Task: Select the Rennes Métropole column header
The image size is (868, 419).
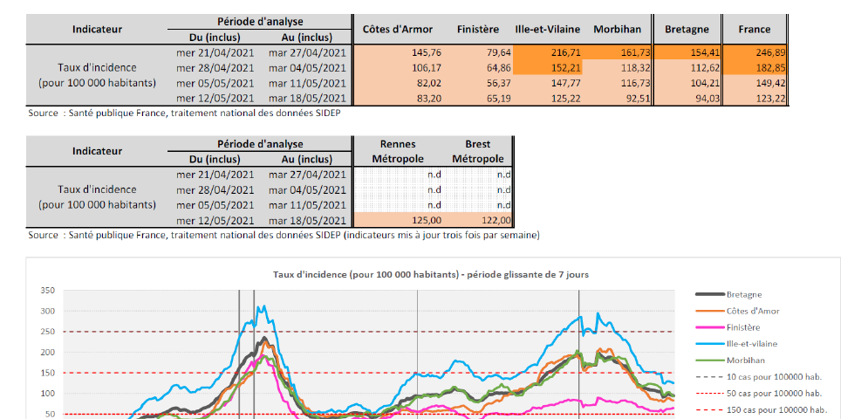Action: [398, 151]
